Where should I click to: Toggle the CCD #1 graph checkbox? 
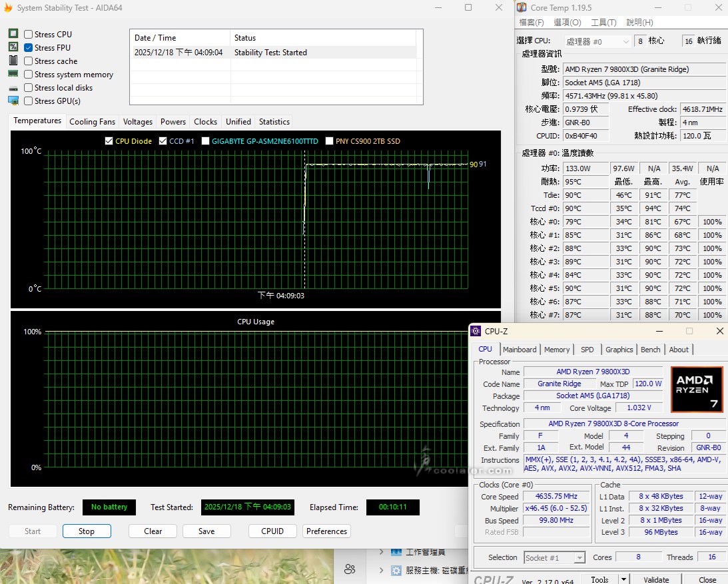click(x=163, y=141)
